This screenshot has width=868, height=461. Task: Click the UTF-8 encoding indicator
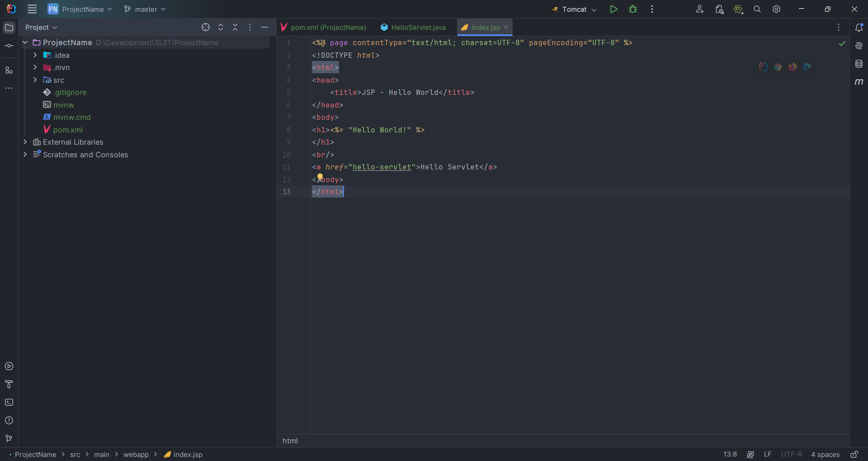pos(791,454)
